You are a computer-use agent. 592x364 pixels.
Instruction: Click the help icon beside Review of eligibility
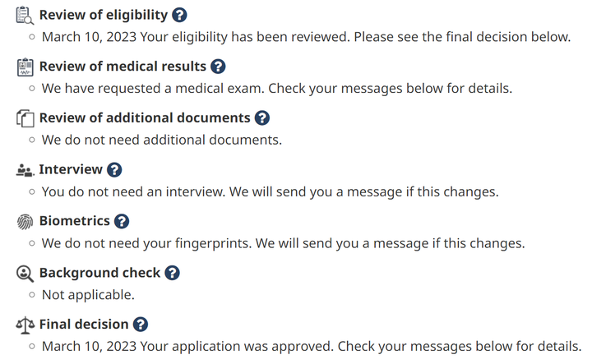coord(180,15)
